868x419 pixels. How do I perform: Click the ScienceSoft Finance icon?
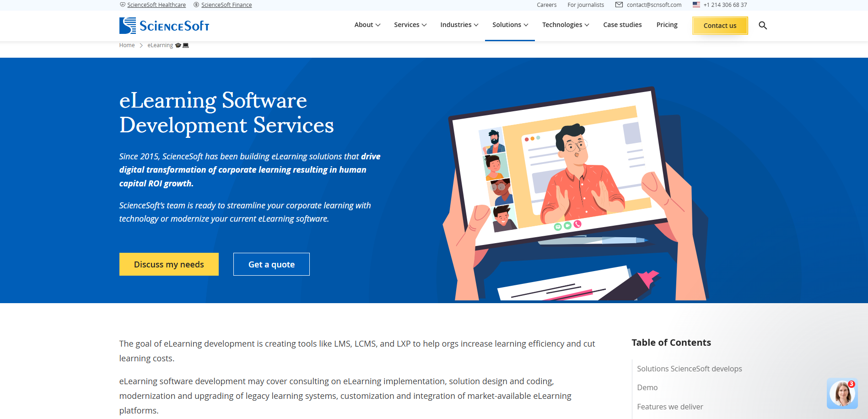(196, 5)
